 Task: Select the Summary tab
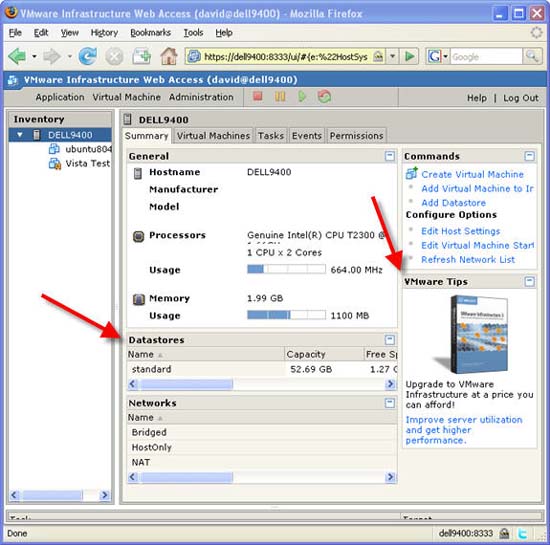coord(147,136)
